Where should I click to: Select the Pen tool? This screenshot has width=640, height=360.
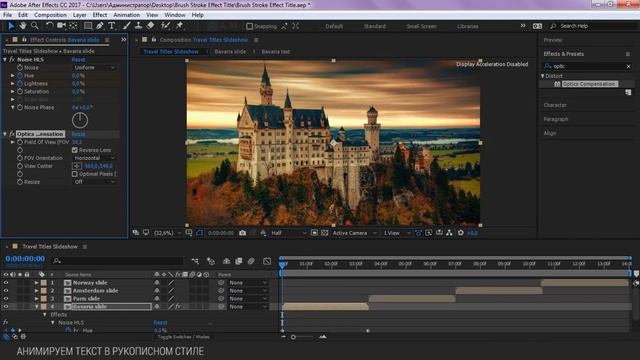(x=100, y=26)
